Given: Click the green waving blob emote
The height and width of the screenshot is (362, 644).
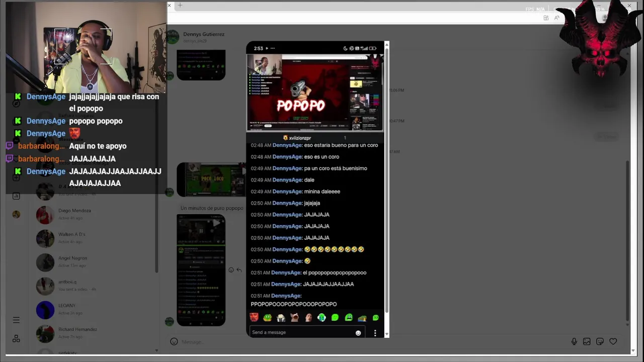Looking at the screenshot, I should [335, 317].
